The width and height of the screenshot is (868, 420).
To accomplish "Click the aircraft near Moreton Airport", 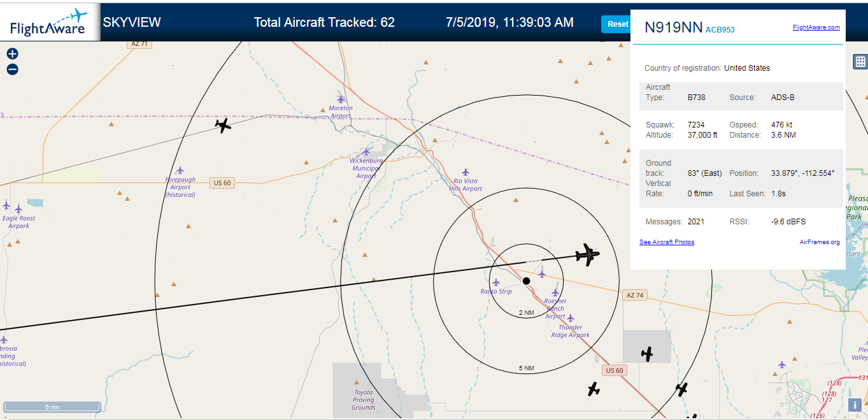I will [x=223, y=125].
